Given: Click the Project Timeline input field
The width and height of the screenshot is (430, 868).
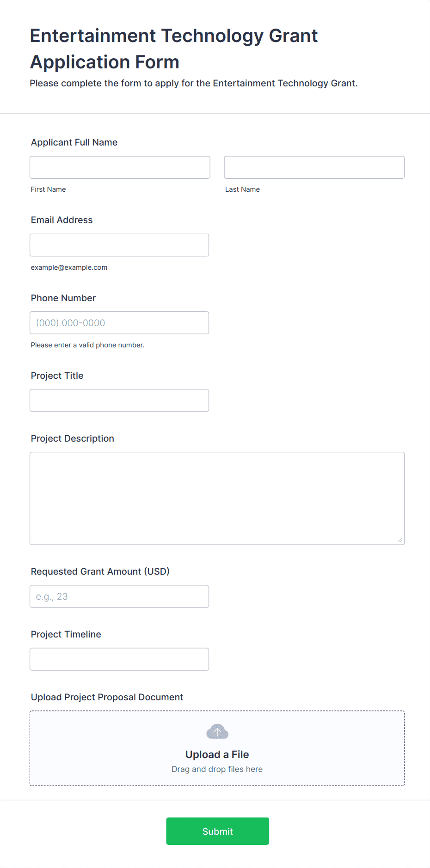Looking at the screenshot, I should 119,659.
